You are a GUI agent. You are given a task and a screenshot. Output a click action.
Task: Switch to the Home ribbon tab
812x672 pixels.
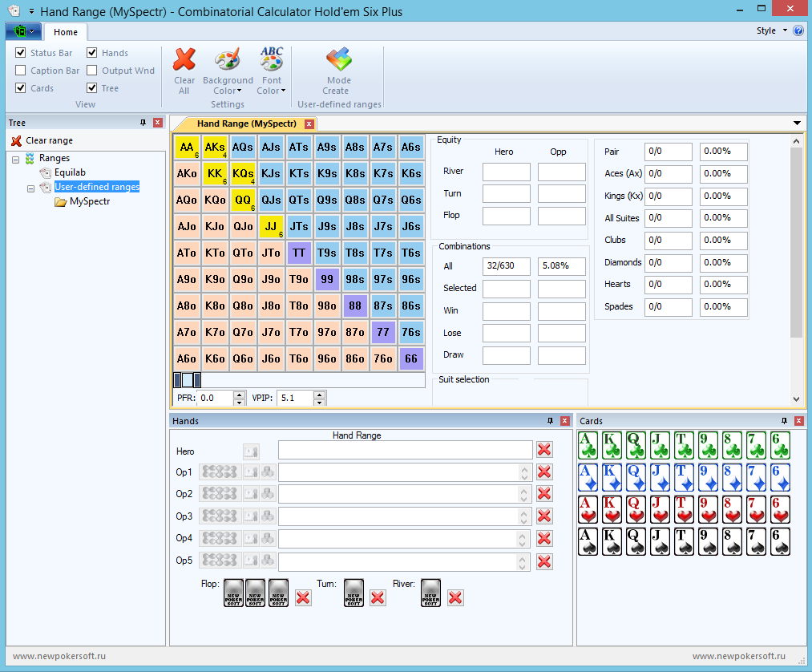[66, 32]
